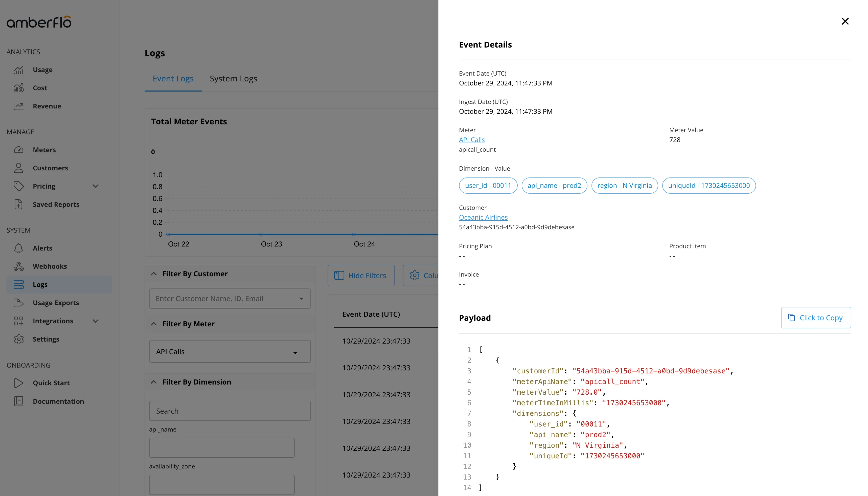Image resolution: width=868 pixels, height=496 pixels.
Task: Click the Click to Copy payload button
Action: [816, 318]
